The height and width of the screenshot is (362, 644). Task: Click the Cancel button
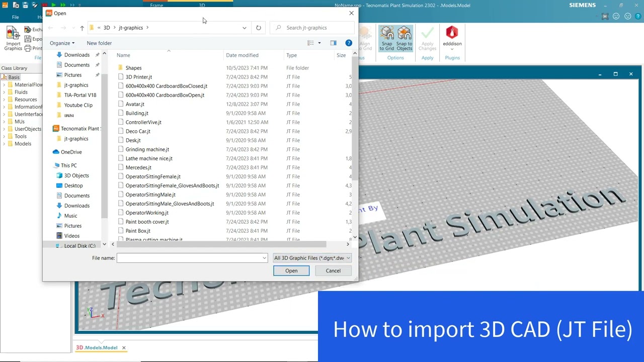click(x=333, y=271)
